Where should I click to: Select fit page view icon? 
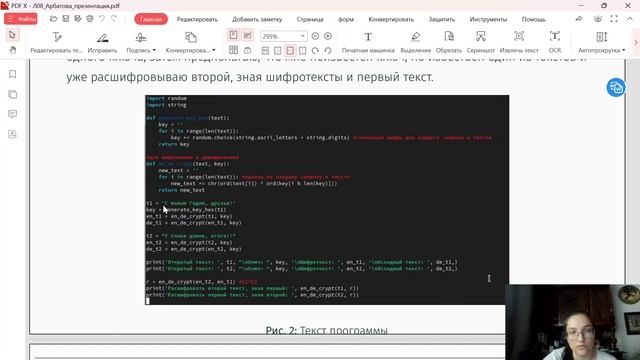pyautogui.click(x=278, y=51)
